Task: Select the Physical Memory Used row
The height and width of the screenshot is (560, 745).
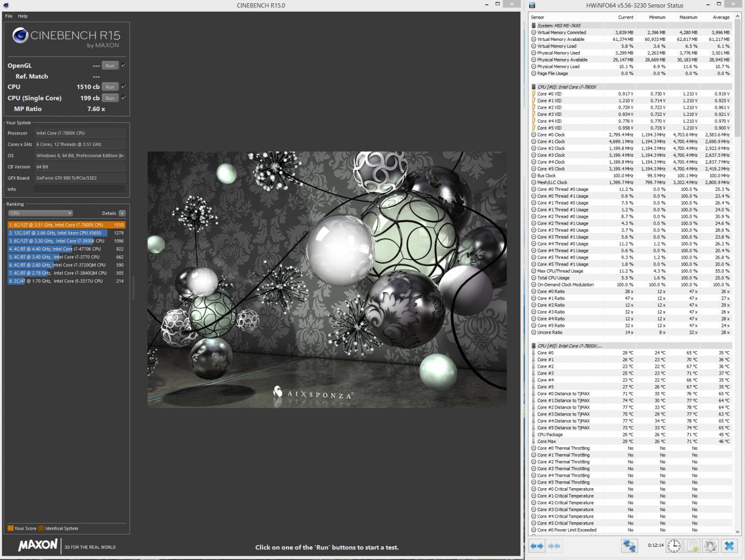Action: pos(631,53)
